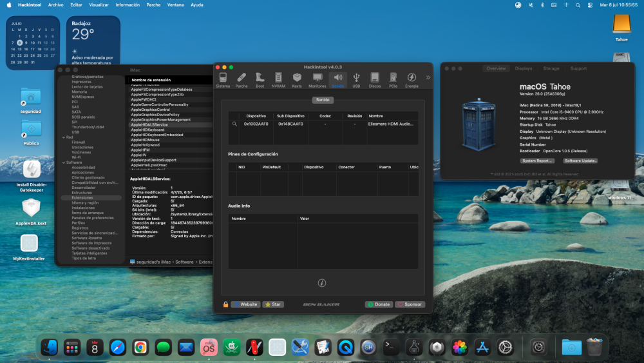Collapse the Red section in System Report sidebar
The height and width of the screenshot is (363, 644).
(64, 137)
